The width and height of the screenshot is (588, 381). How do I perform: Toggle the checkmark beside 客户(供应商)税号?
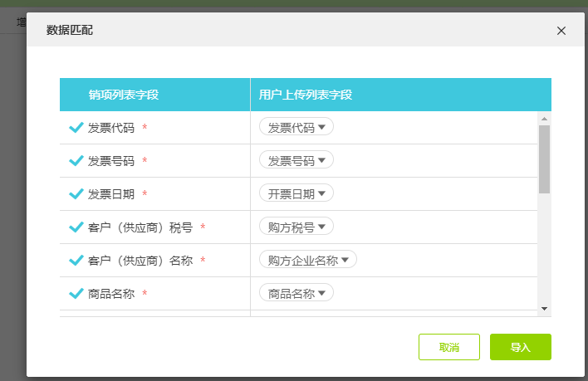[76, 227]
